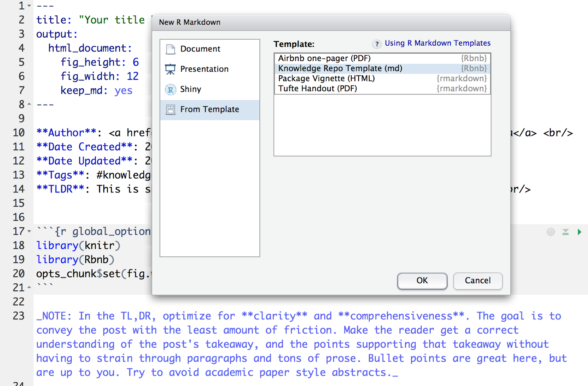The image size is (588, 386).
Task: Click {rmarkdown} tag beside Tufte Handout
Action: 462,89
